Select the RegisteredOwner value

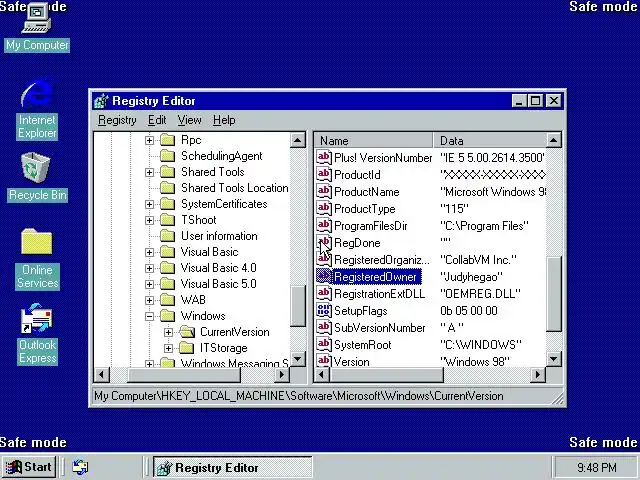[375, 277]
